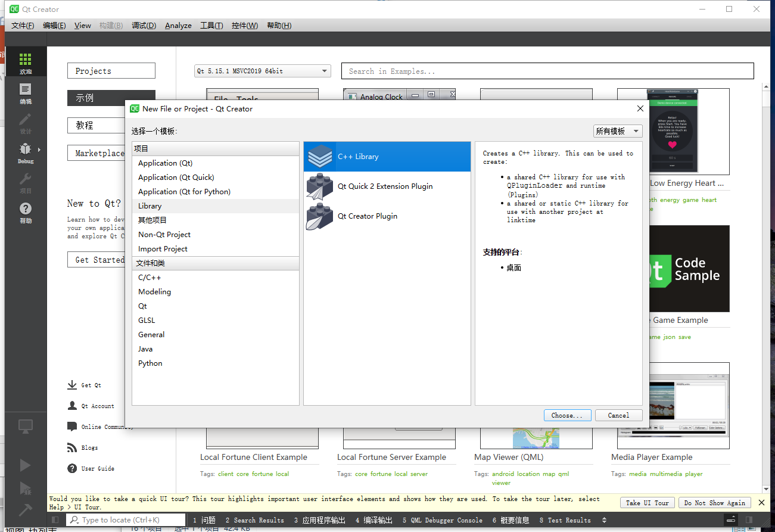Expand the Debug mode submenu arrow

click(x=39, y=150)
